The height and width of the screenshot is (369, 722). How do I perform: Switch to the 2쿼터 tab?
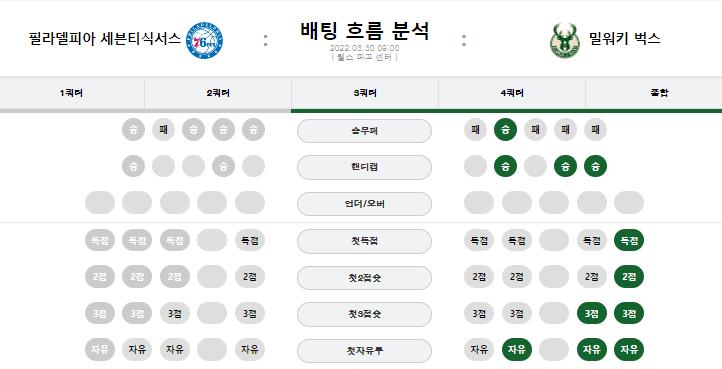click(218, 93)
